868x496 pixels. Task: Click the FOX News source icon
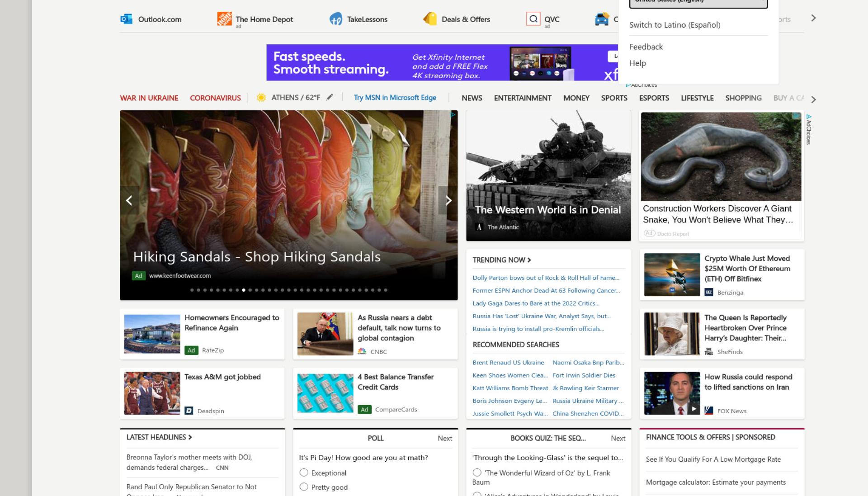click(x=709, y=411)
